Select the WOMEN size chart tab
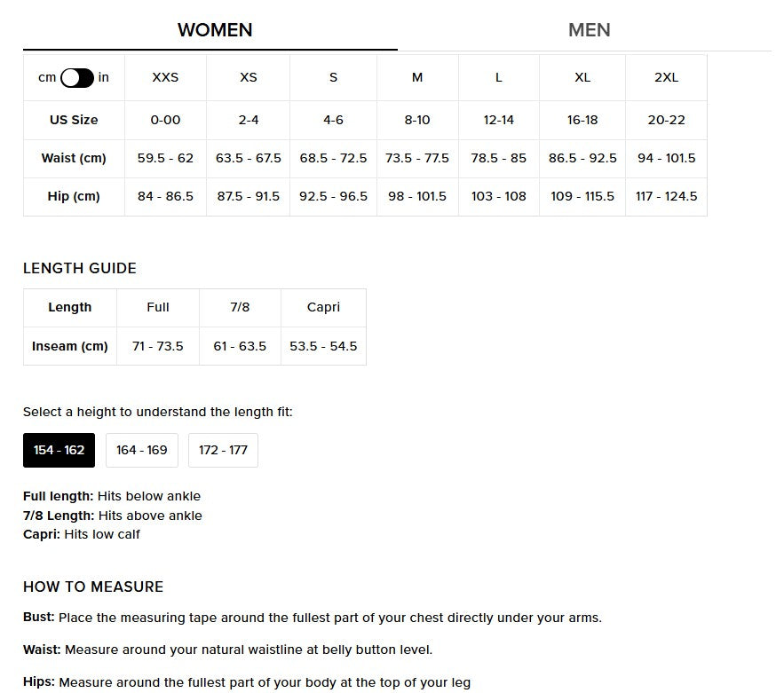The image size is (784, 693). point(215,30)
